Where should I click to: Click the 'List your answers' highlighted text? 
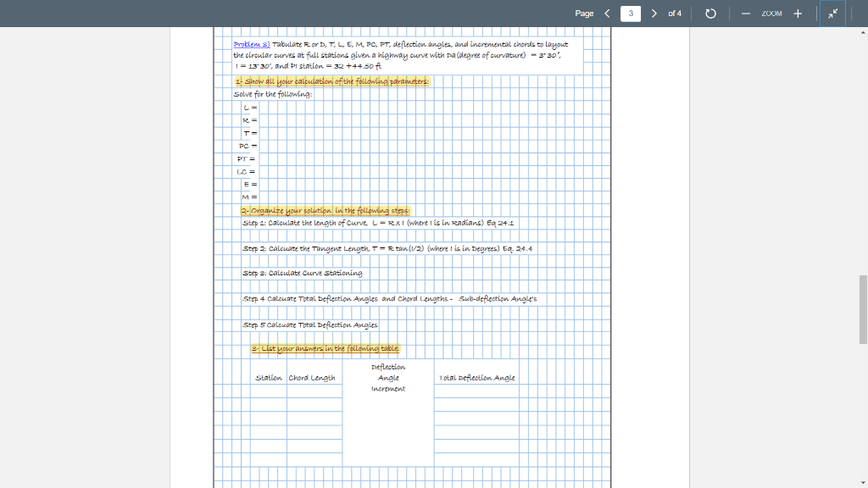click(x=326, y=348)
